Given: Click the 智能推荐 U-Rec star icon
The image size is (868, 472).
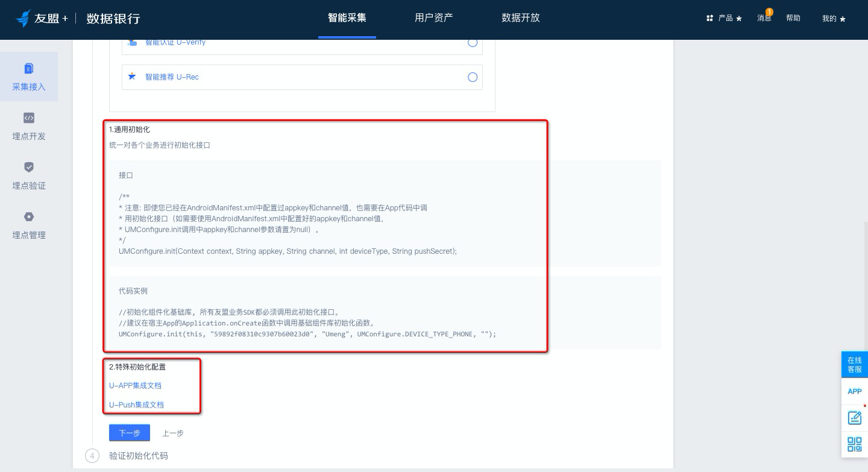Looking at the screenshot, I should pyautogui.click(x=132, y=77).
